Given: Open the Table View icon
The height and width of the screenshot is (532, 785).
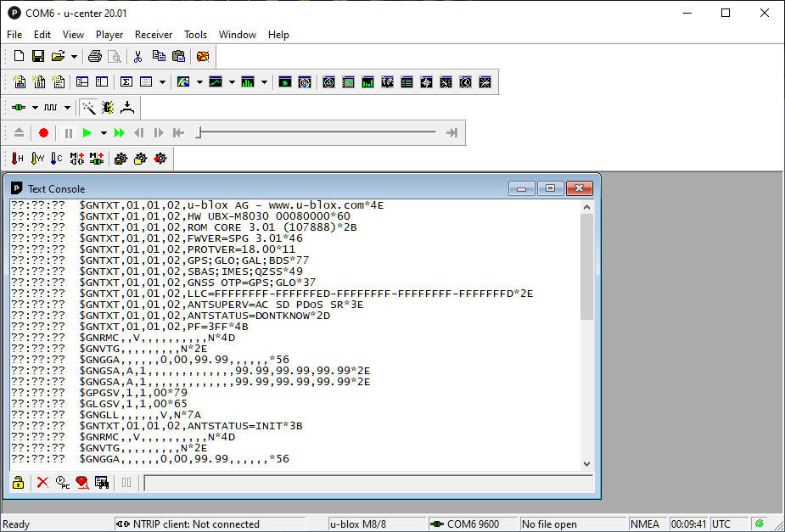Looking at the screenshot, I should click(146, 82).
